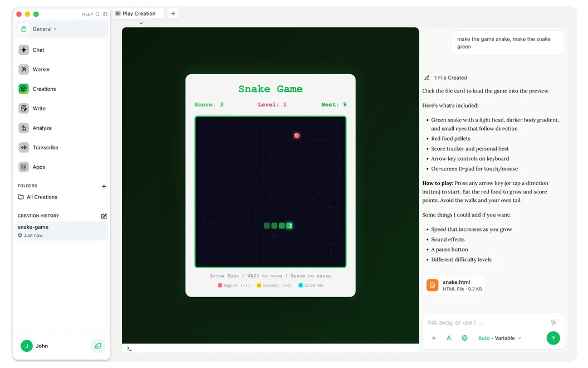Click the Golden (+5) legend entry
The image size is (588, 368).
(x=274, y=285)
